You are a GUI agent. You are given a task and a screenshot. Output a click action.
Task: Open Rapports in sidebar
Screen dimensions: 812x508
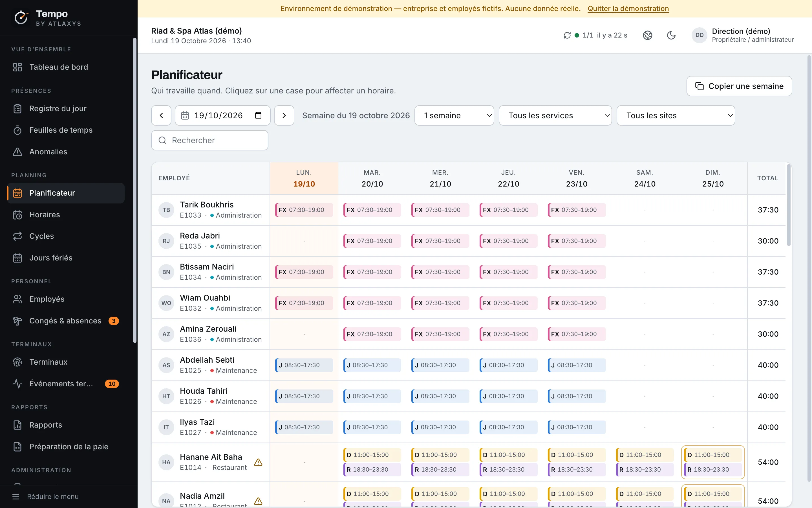coord(66,425)
